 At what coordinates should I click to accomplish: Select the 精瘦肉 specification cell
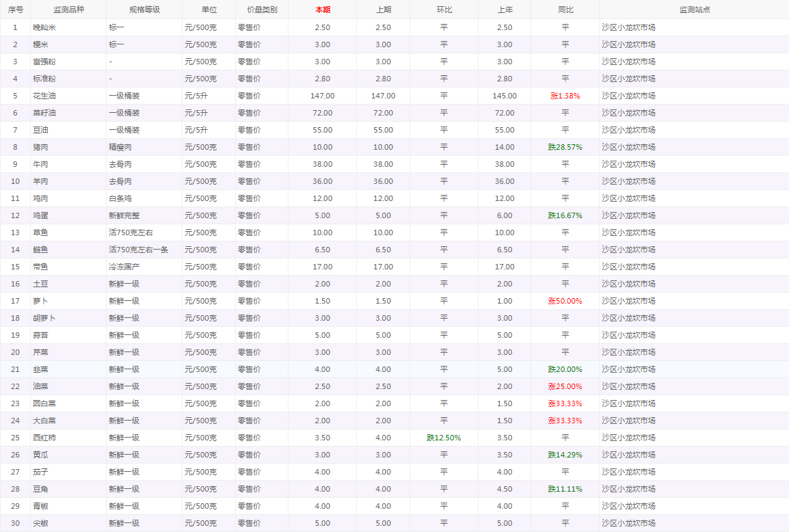[x=120, y=147]
